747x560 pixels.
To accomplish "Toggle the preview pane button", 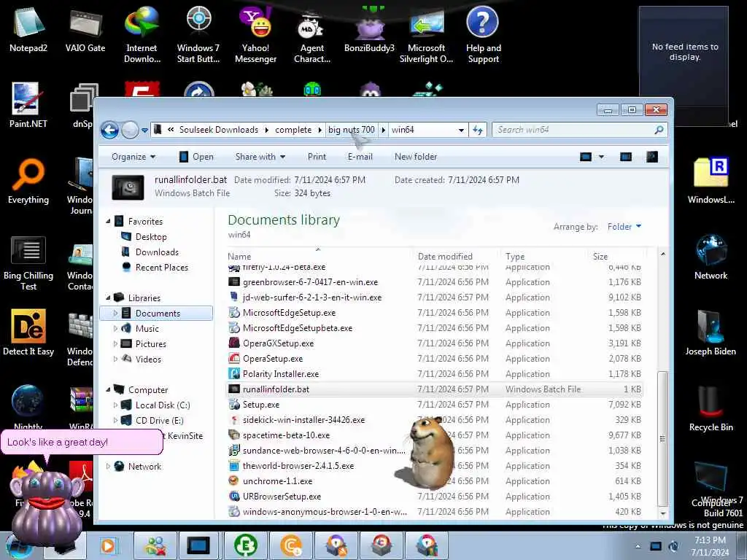I will click(625, 157).
